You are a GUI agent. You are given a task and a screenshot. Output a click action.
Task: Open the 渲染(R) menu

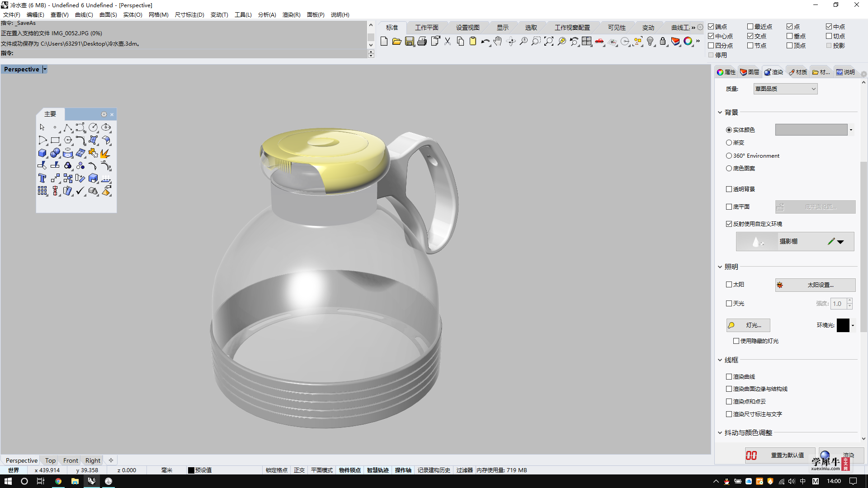[291, 15]
